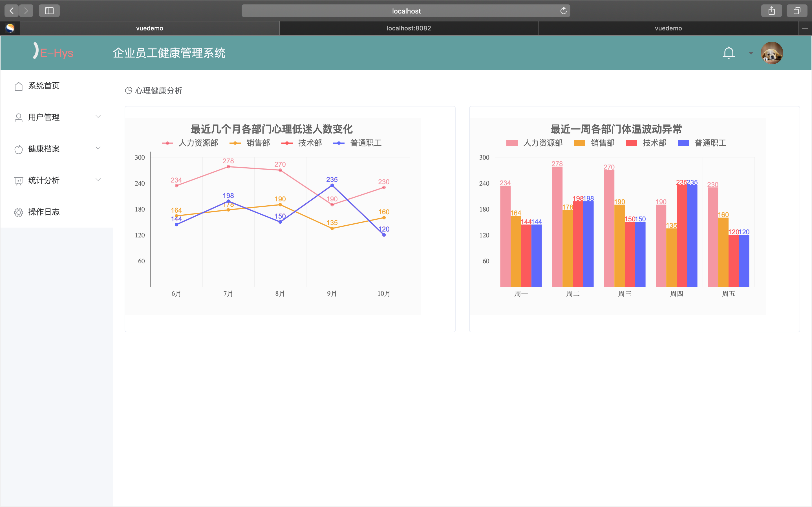The image size is (812, 507).
Task: Click the apple icon beside 健康档案
Action: coord(18,149)
